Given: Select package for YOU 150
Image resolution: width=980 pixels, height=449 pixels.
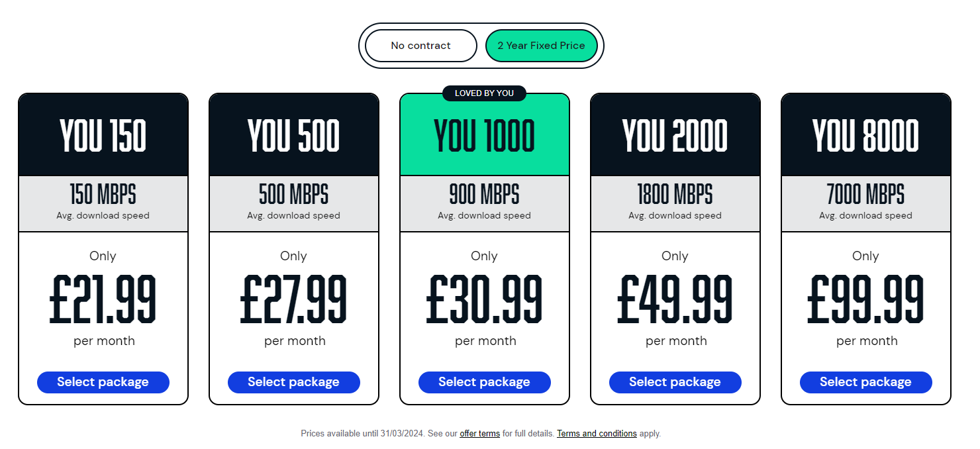Looking at the screenshot, I should (103, 382).
